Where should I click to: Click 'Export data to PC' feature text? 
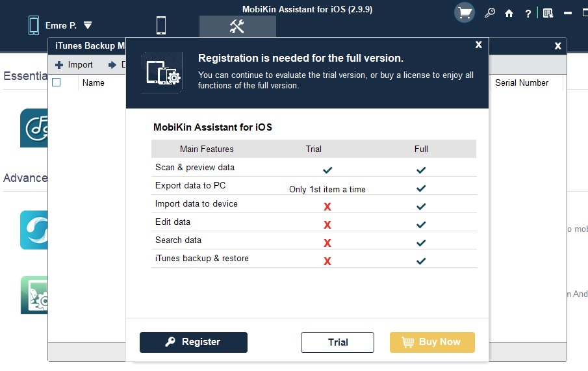(x=190, y=185)
